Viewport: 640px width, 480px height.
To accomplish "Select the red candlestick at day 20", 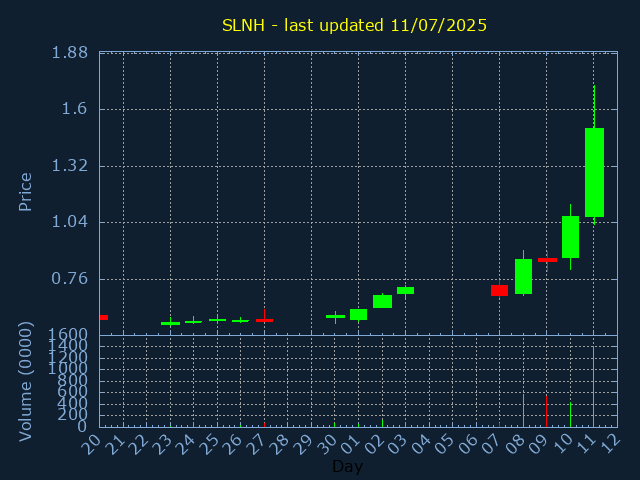I will [104, 317].
